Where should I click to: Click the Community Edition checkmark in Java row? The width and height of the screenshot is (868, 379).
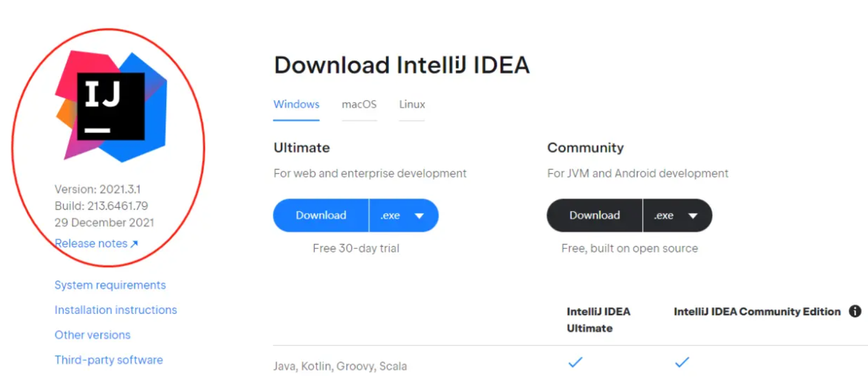pyautogui.click(x=682, y=362)
